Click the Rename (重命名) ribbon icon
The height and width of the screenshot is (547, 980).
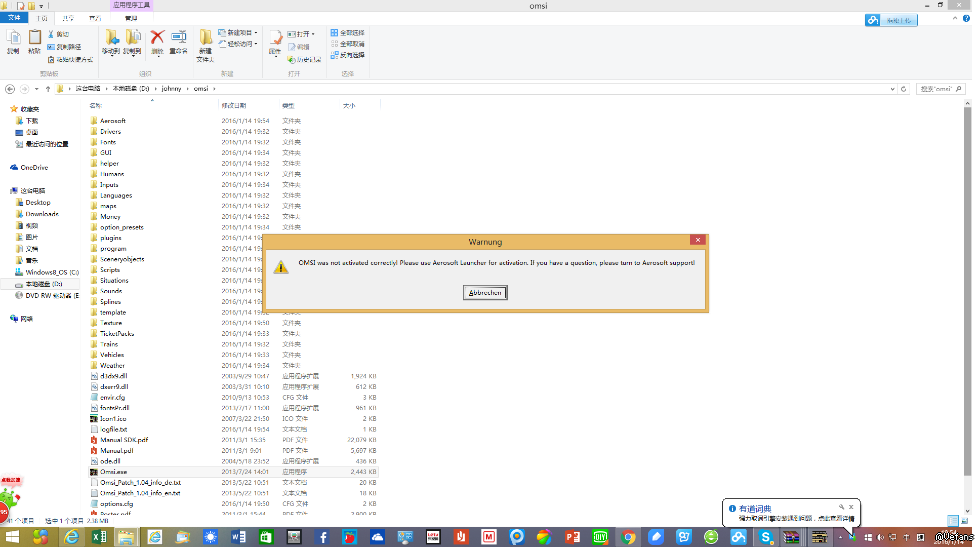[x=179, y=38]
